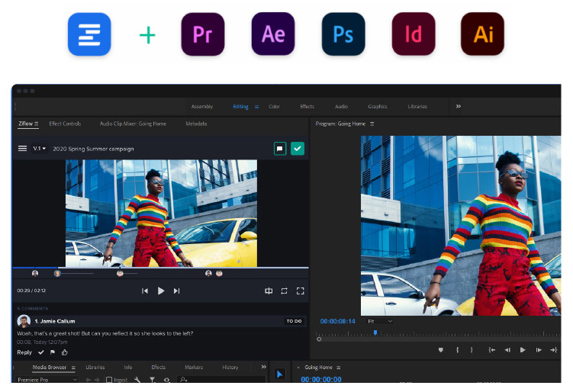Toggle loop playback in Ziflow viewer
The height and width of the screenshot is (392, 573).
point(284,291)
